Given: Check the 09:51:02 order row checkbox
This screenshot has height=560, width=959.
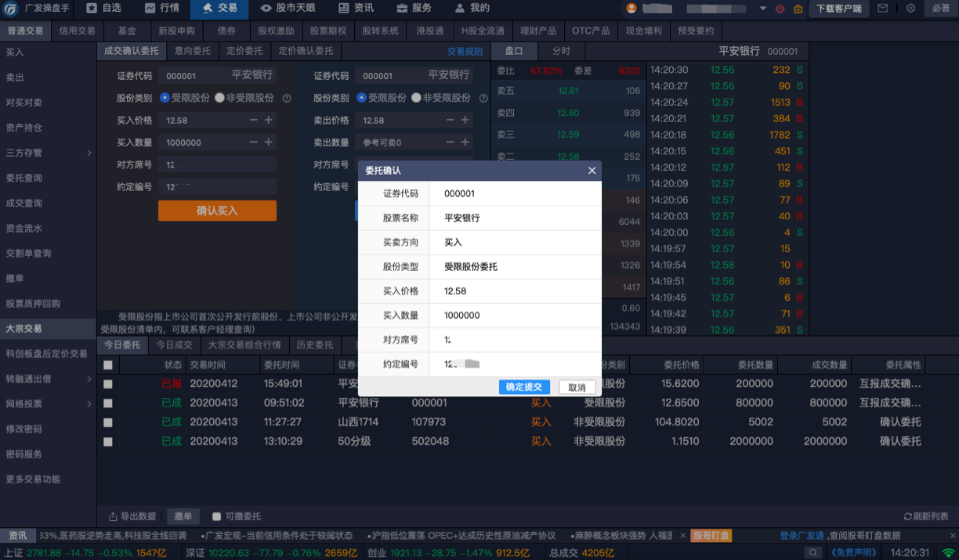Looking at the screenshot, I should [x=107, y=403].
